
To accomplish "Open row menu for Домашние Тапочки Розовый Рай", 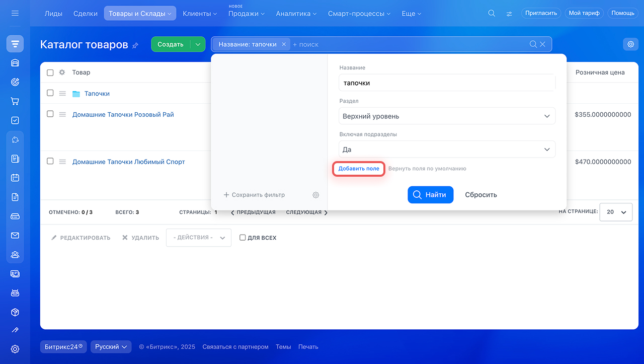I will (x=62, y=115).
